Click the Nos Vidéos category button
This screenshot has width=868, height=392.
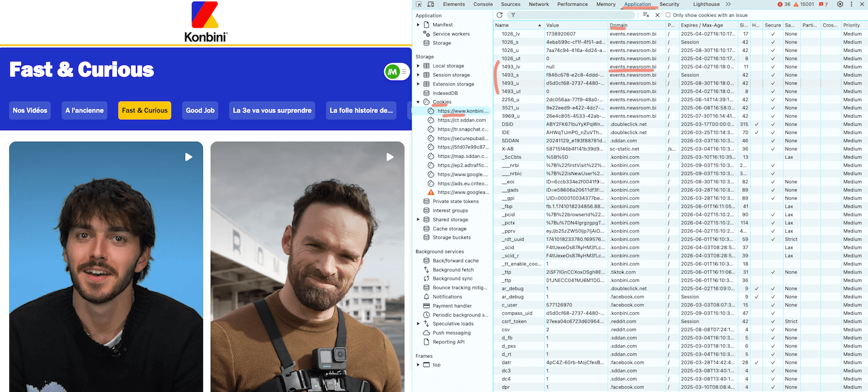click(x=30, y=110)
